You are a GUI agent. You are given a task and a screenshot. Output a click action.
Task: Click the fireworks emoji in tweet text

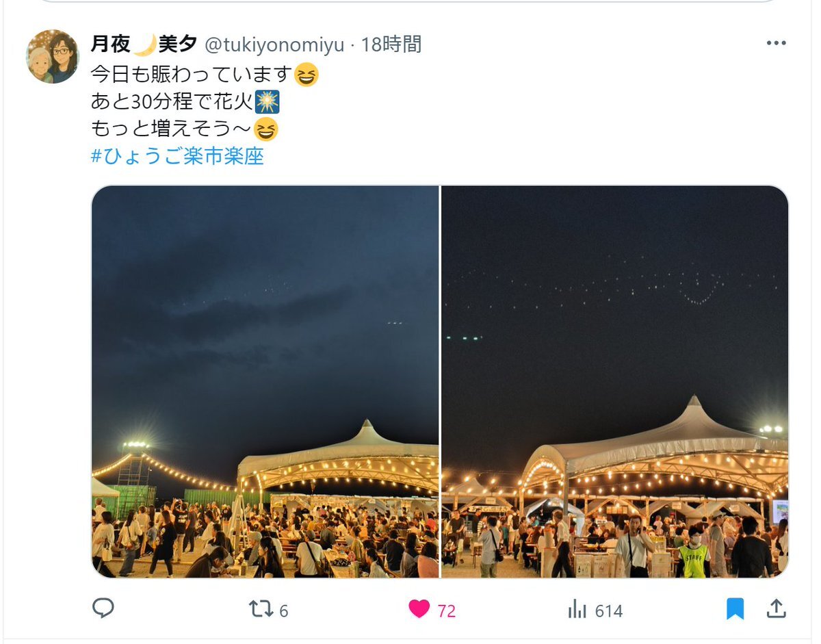(x=267, y=102)
